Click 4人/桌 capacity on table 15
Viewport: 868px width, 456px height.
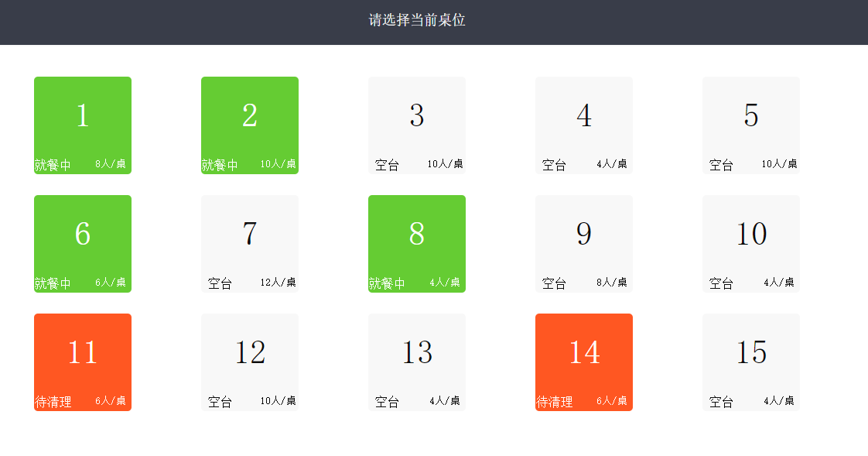click(779, 401)
